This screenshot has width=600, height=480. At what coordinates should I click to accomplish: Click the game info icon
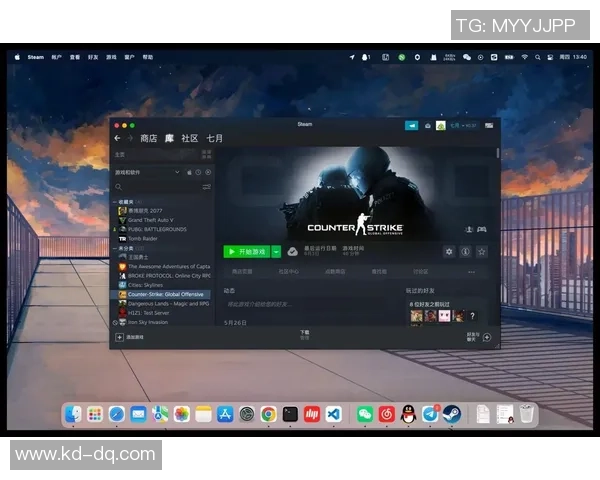(465, 252)
